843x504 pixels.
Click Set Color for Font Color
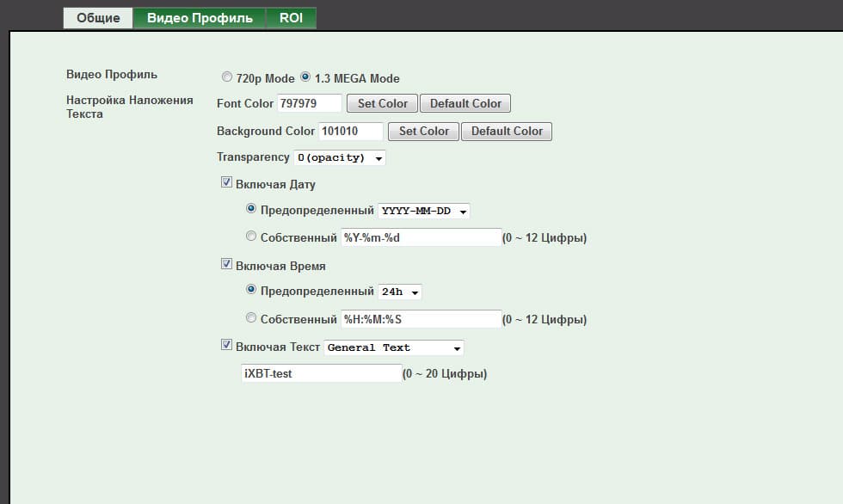coord(382,103)
